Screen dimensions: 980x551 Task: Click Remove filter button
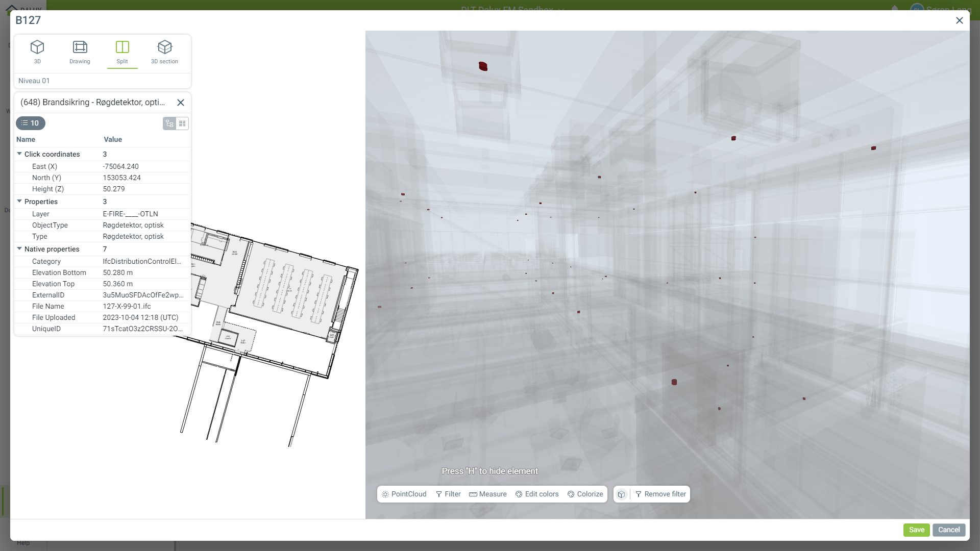(x=660, y=494)
